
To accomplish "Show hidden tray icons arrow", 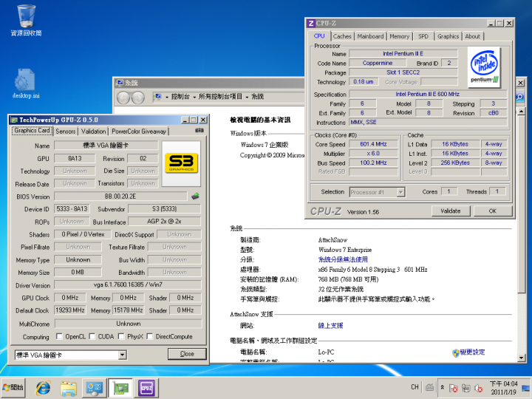I will pos(443,387).
